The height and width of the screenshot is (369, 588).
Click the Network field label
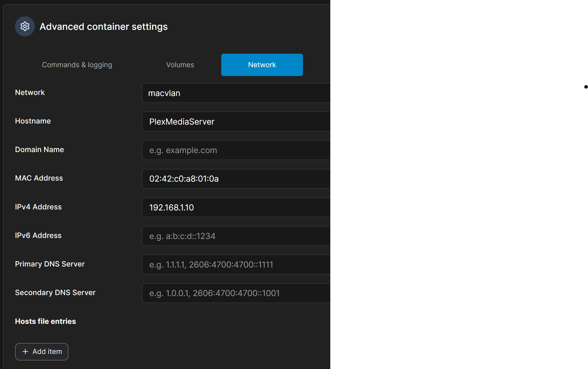(x=30, y=92)
